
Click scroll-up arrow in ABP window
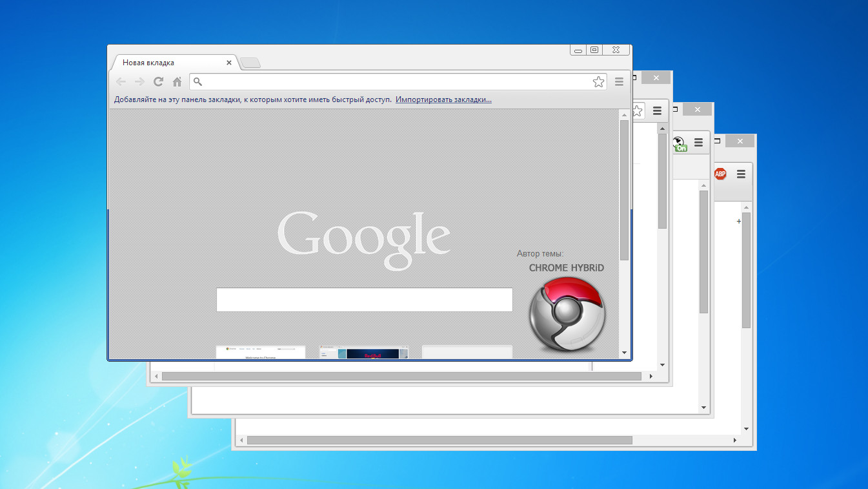(746, 207)
